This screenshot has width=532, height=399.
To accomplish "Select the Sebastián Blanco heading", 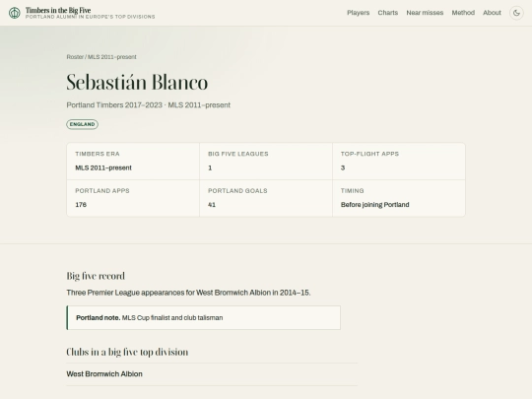I will (137, 83).
